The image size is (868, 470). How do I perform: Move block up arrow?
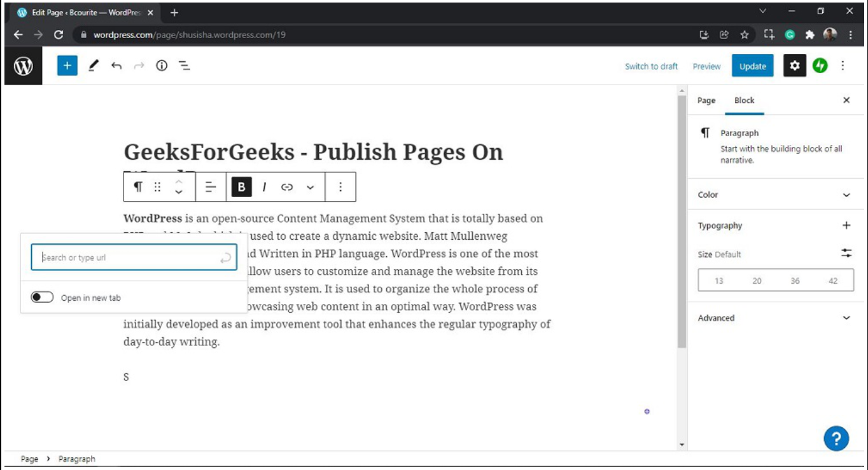(x=179, y=181)
